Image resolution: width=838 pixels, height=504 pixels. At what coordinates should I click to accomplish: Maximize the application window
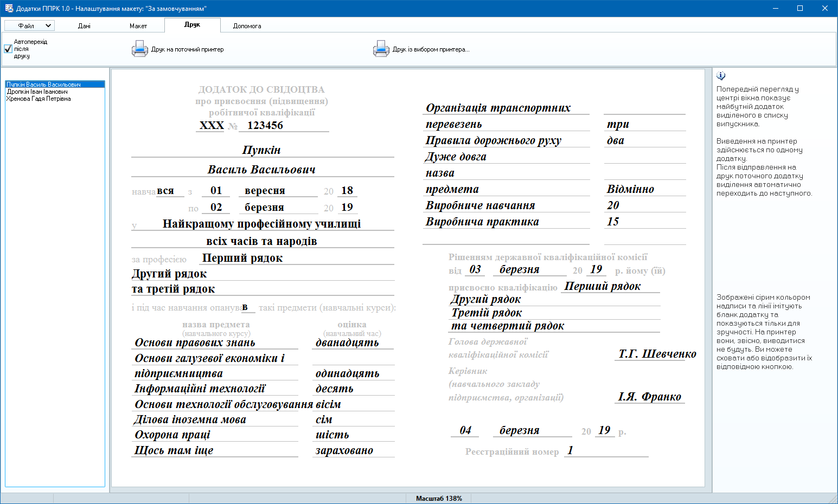click(800, 9)
